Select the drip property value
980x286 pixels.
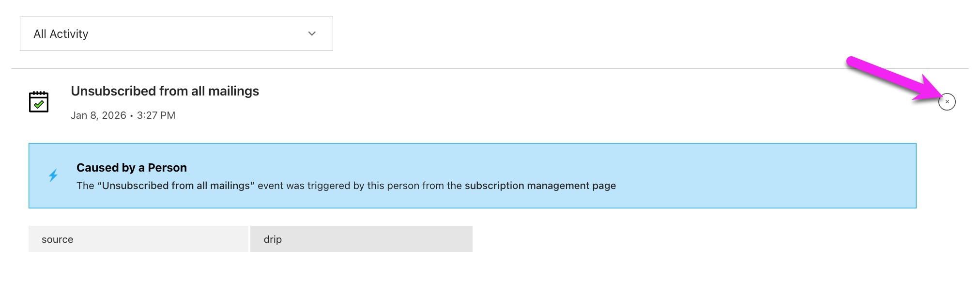(x=272, y=239)
